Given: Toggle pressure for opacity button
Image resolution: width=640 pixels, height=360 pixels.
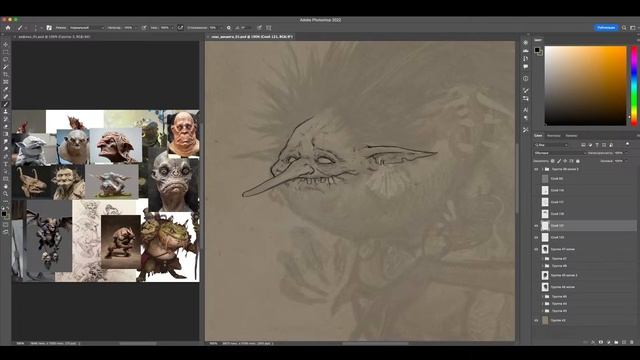Looking at the screenshot, I should point(144,28).
